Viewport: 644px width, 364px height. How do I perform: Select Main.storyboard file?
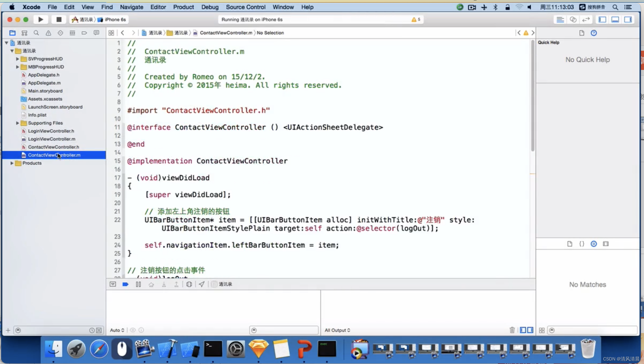click(45, 91)
